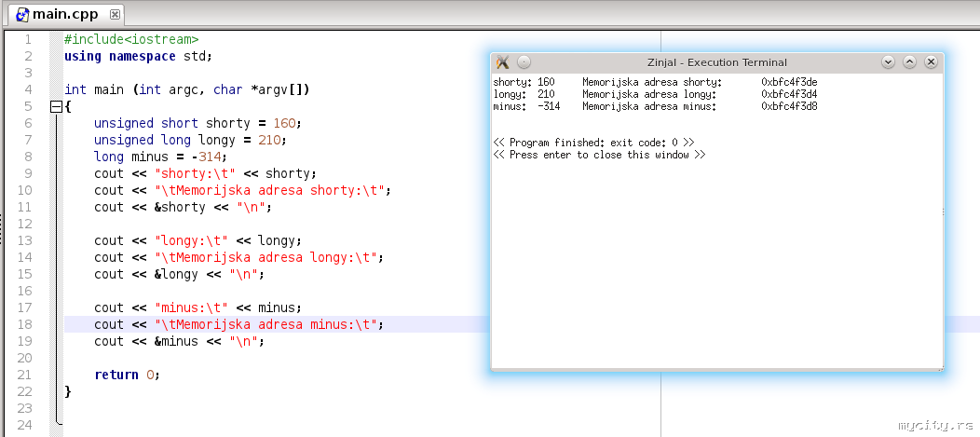Click on 'long minus = -314;' line

pos(160,157)
